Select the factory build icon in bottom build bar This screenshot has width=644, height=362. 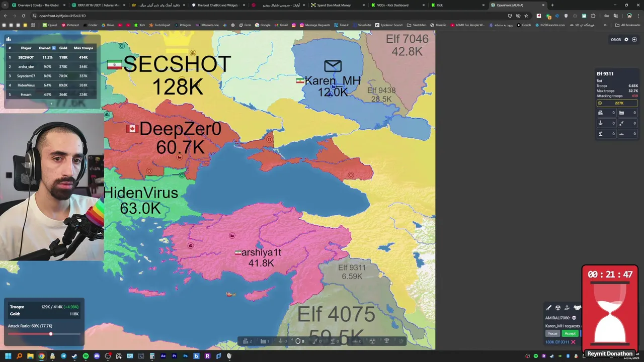[x=263, y=341]
